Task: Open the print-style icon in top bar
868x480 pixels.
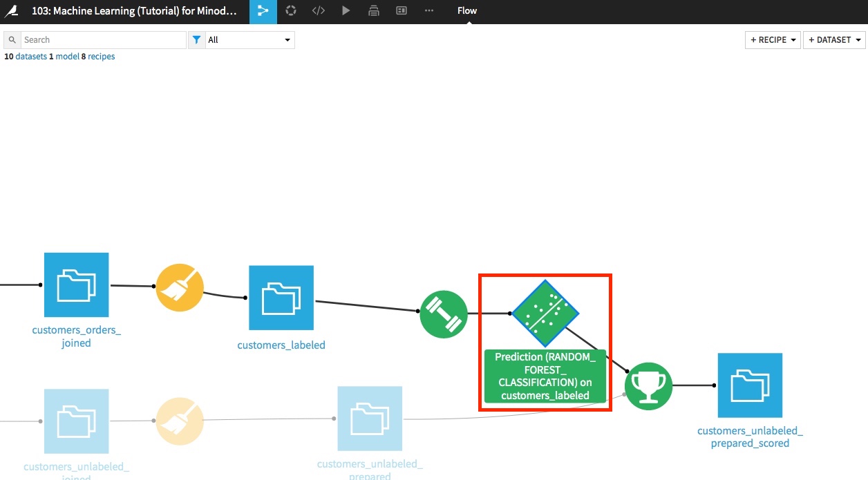Action: pyautogui.click(x=374, y=11)
